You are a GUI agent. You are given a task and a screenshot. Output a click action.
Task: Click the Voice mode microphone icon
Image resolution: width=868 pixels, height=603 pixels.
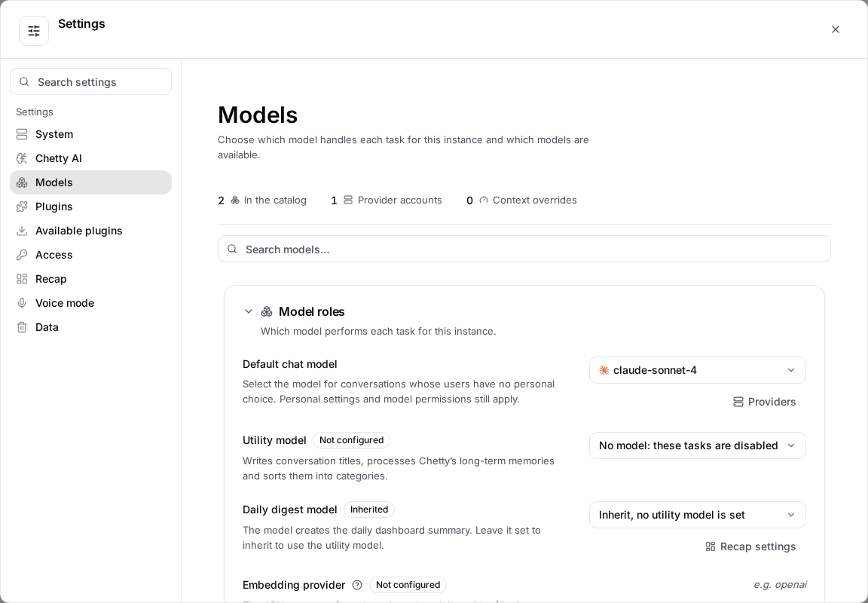22,303
